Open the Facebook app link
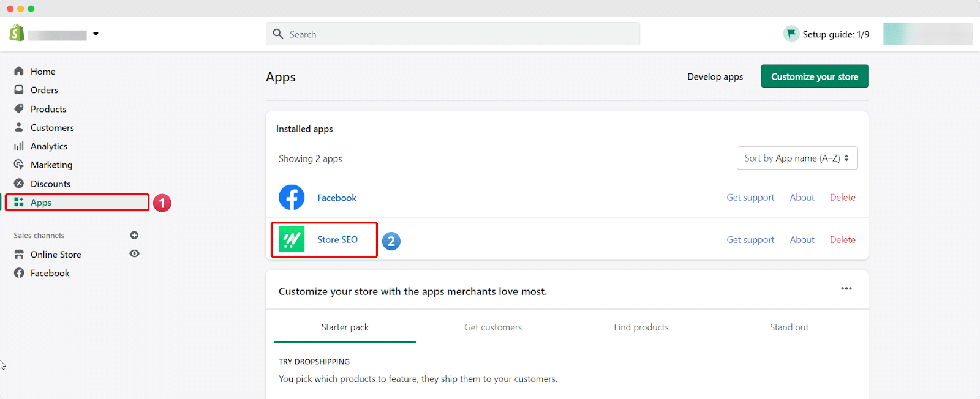 337,198
